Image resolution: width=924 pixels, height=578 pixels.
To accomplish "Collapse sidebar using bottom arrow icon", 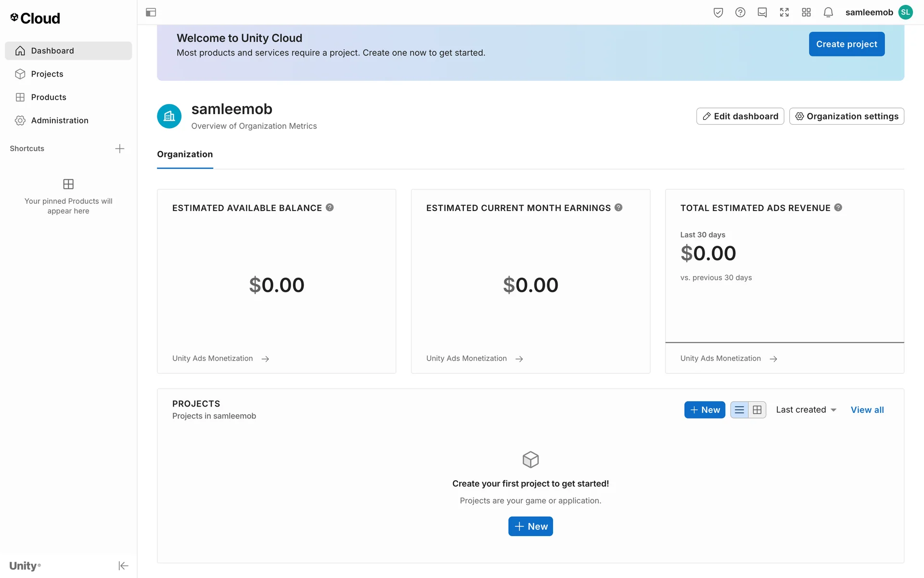I will click(123, 565).
